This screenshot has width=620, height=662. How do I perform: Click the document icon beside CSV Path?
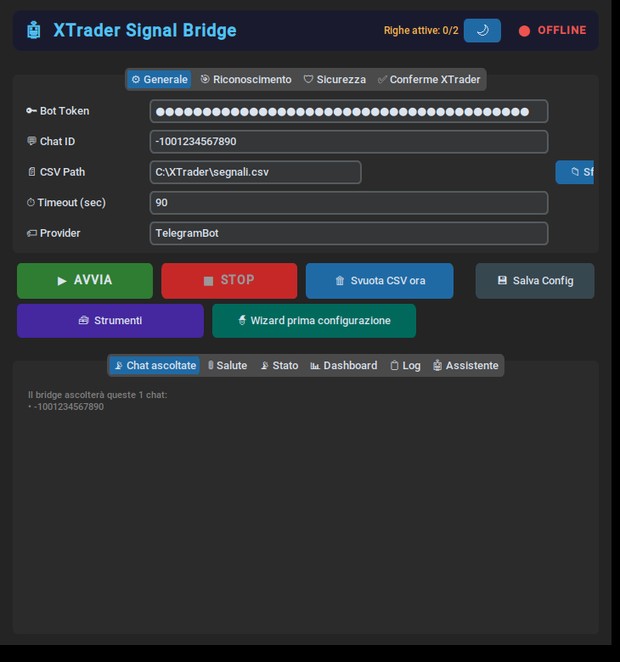point(32,172)
